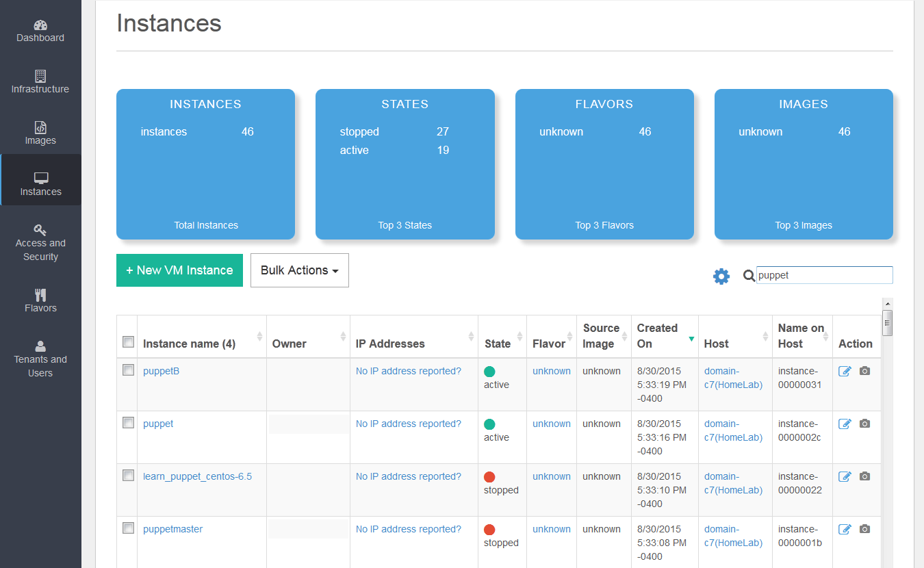
Task: Open Dashboard from the sidebar
Action: tap(40, 31)
